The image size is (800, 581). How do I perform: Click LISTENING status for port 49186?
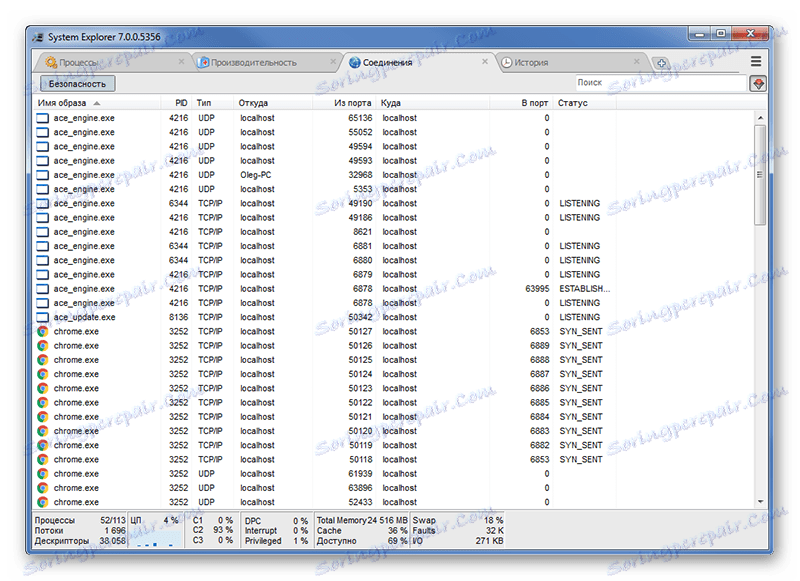pos(580,218)
